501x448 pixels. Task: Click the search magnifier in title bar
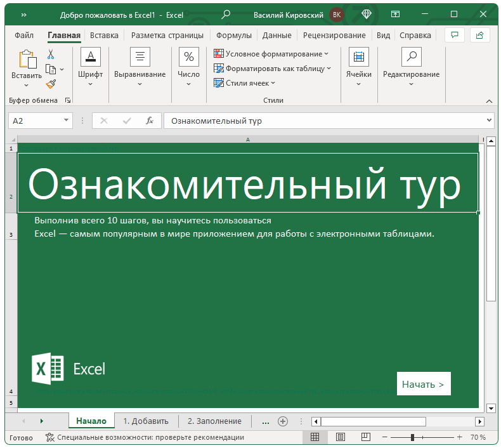pos(226,14)
